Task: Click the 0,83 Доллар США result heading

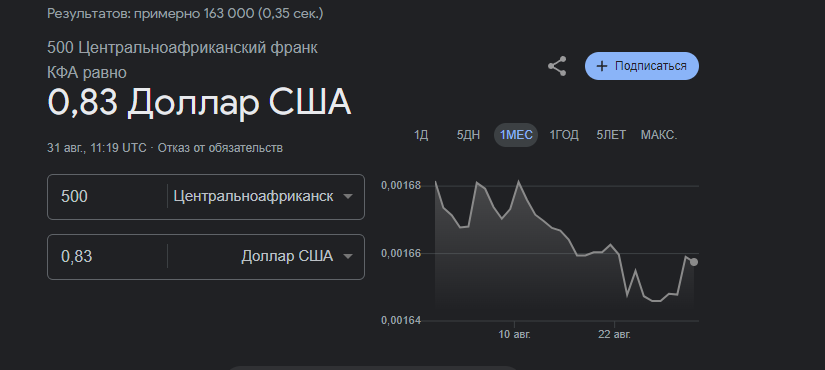Action: (199, 102)
